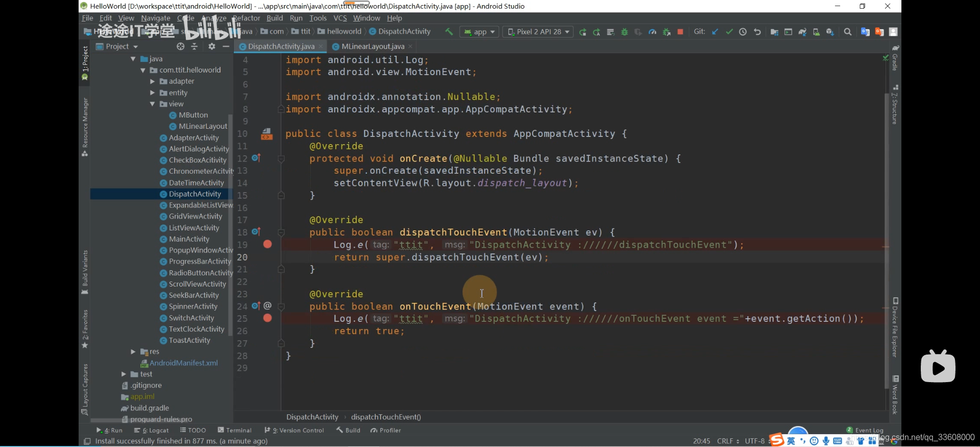The image size is (980, 447).
Task: Open the AVD Manager icon
Action: tap(816, 32)
